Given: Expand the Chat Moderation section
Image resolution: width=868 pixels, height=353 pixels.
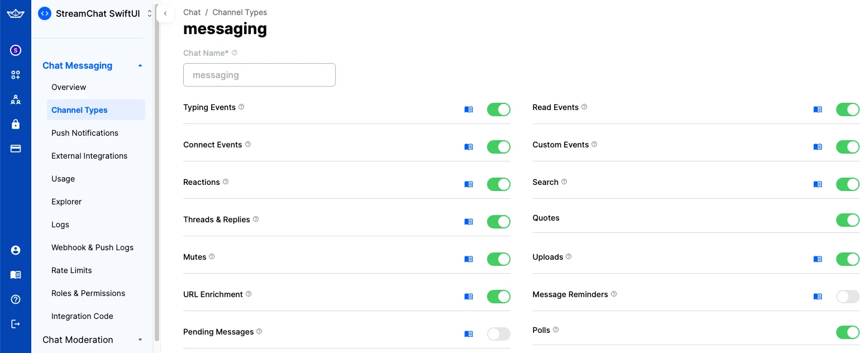Looking at the screenshot, I should pyautogui.click(x=140, y=340).
